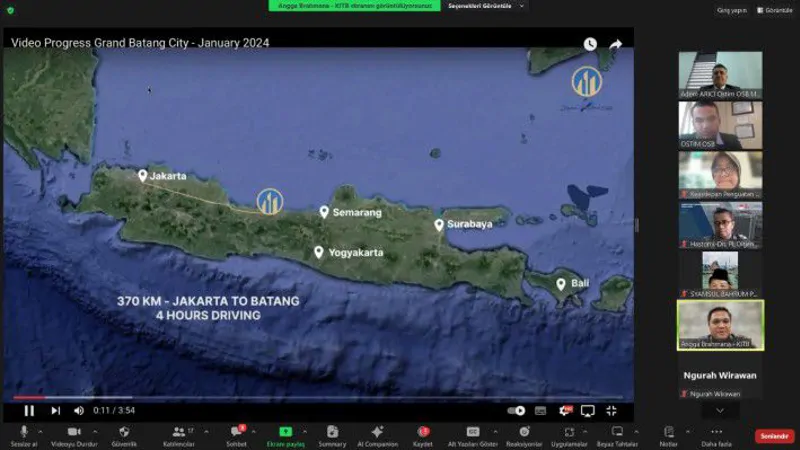Click the Giriş yapın sign-in button

pyautogui.click(x=732, y=10)
